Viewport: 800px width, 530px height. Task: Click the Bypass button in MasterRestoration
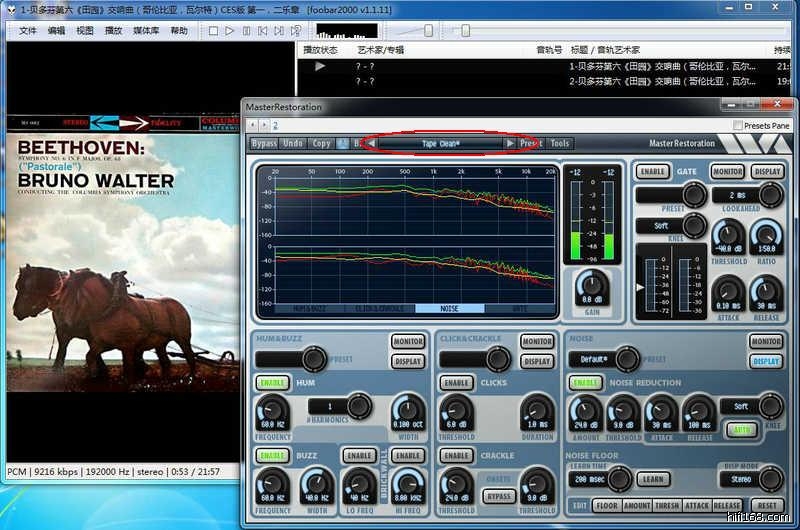[x=264, y=144]
